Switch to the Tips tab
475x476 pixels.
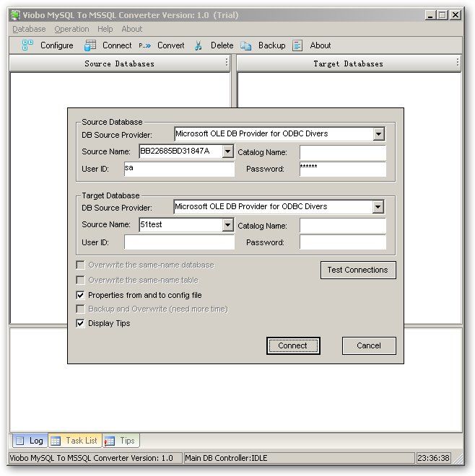[x=121, y=441]
